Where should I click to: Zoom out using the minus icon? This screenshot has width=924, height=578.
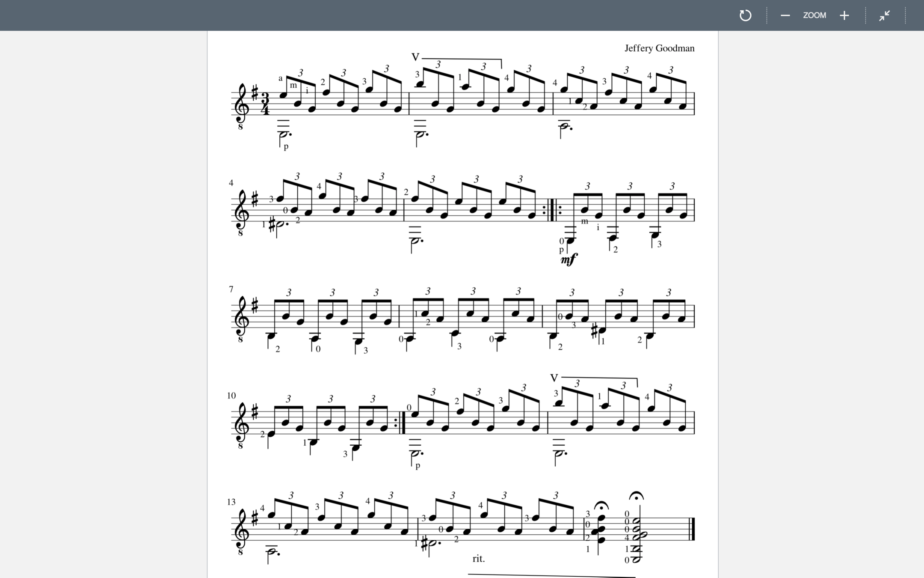click(x=785, y=15)
